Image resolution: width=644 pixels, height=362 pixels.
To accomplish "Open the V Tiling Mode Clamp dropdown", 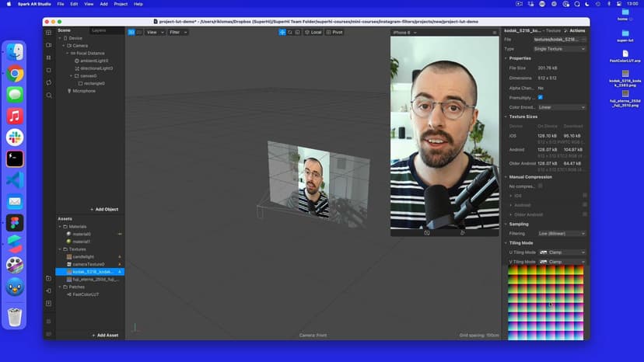I will tap(562, 262).
